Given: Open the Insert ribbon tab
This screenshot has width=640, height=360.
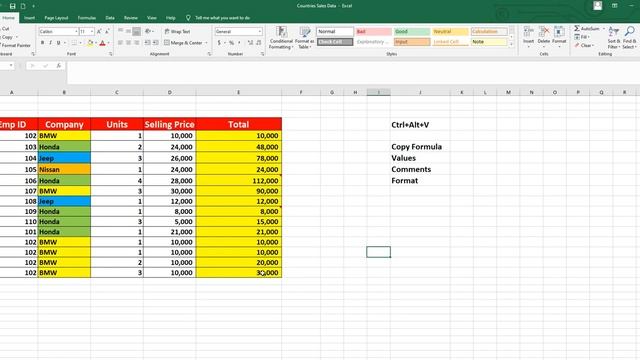Looking at the screenshot, I should tap(29, 18).
